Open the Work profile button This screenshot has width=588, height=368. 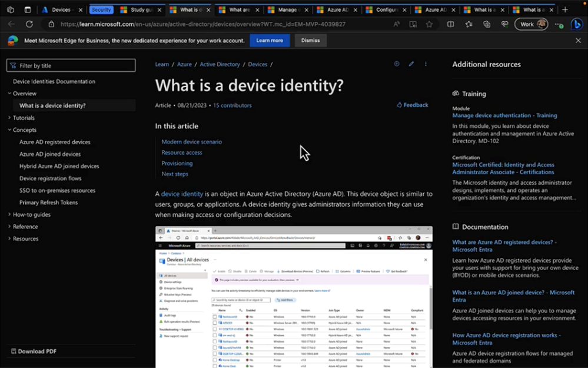point(531,24)
